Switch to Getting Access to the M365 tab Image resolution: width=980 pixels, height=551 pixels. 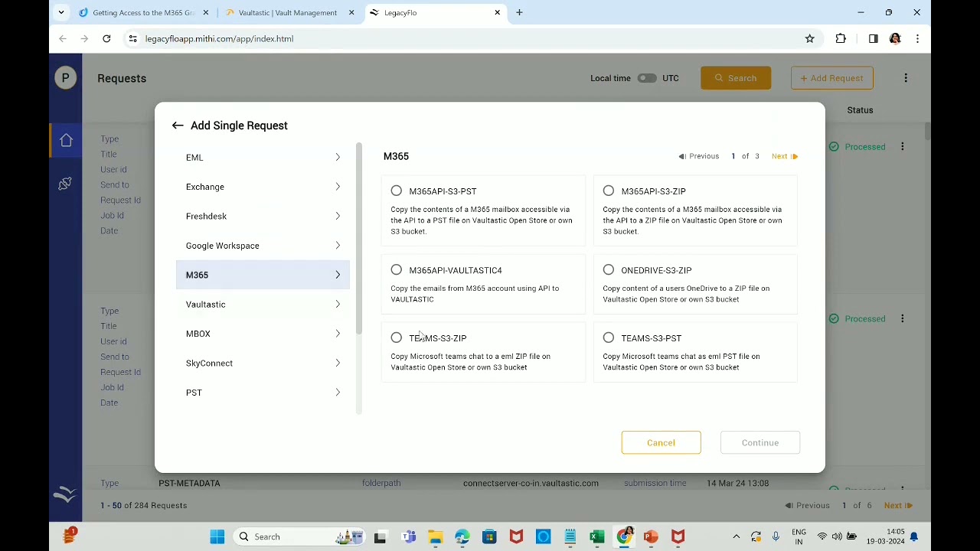142,13
